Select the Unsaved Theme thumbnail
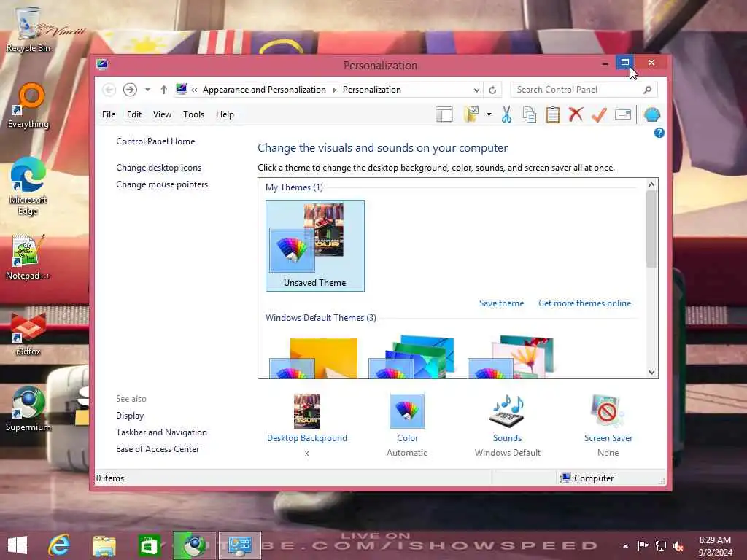 (315, 245)
